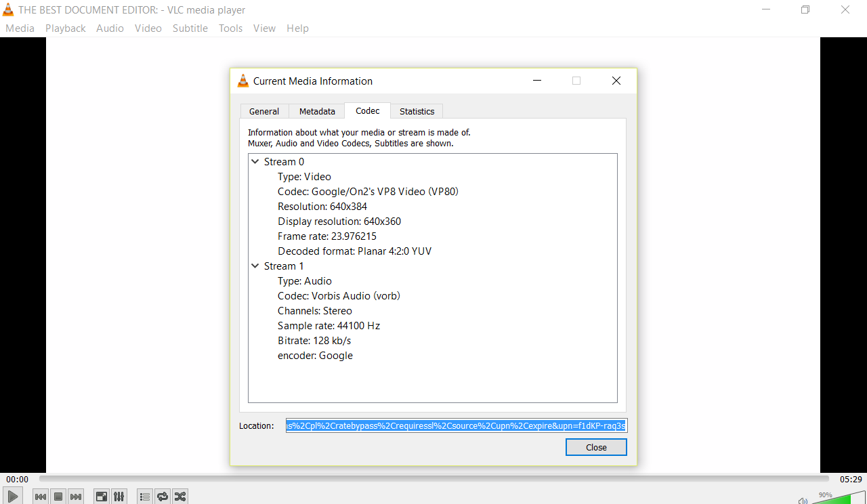Image resolution: width=867 pixels, height=504 pixels.
Task: Open extended settings with the equalizer icon
Action: click(x=119, y=496)
